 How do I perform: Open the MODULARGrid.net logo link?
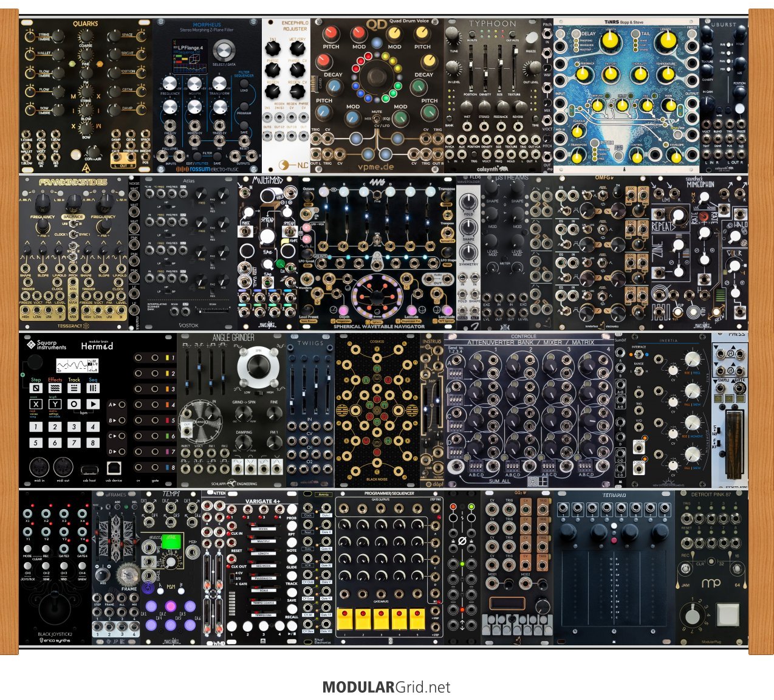(386, 687)
